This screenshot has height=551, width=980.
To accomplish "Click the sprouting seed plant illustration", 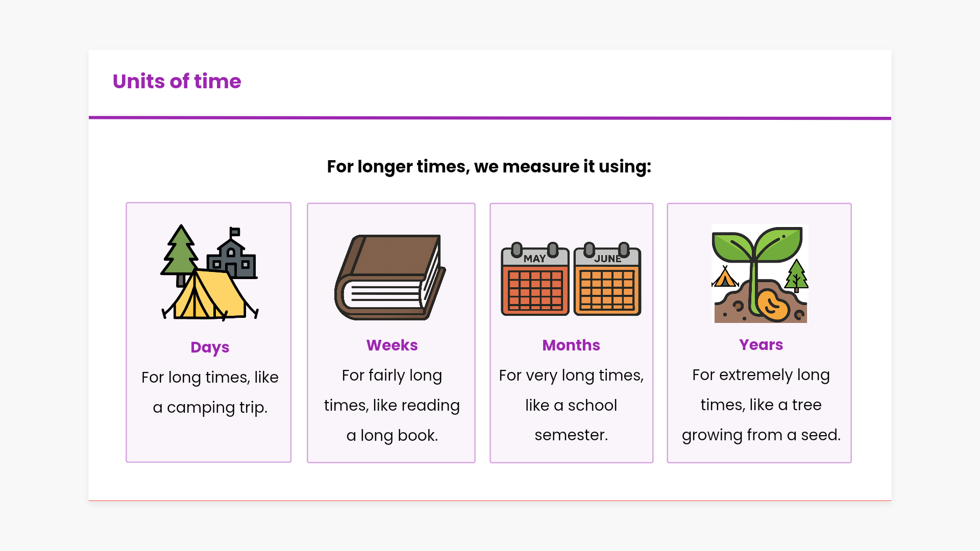I will (759, 273).
